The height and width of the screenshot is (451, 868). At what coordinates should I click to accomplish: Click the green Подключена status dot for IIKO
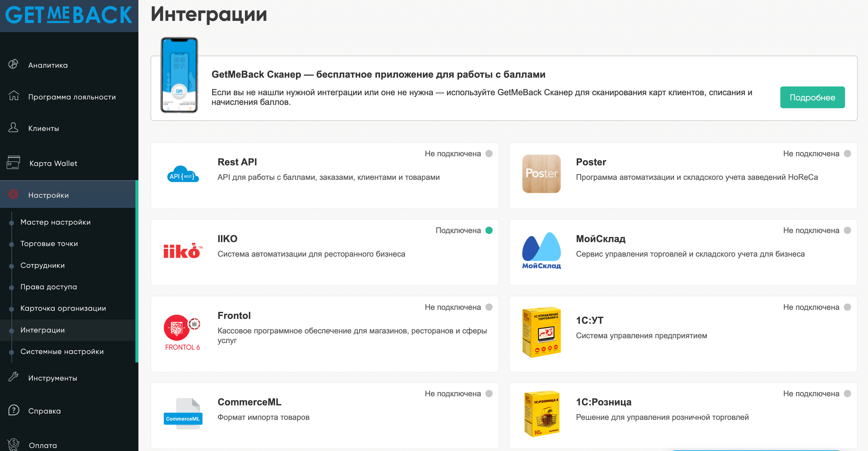[489, 231]
